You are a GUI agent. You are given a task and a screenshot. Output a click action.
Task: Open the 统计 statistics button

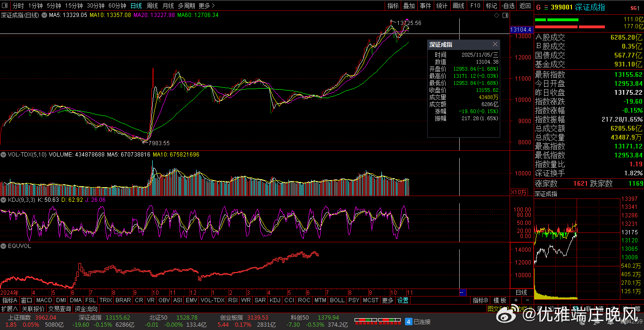coord(442,6)
